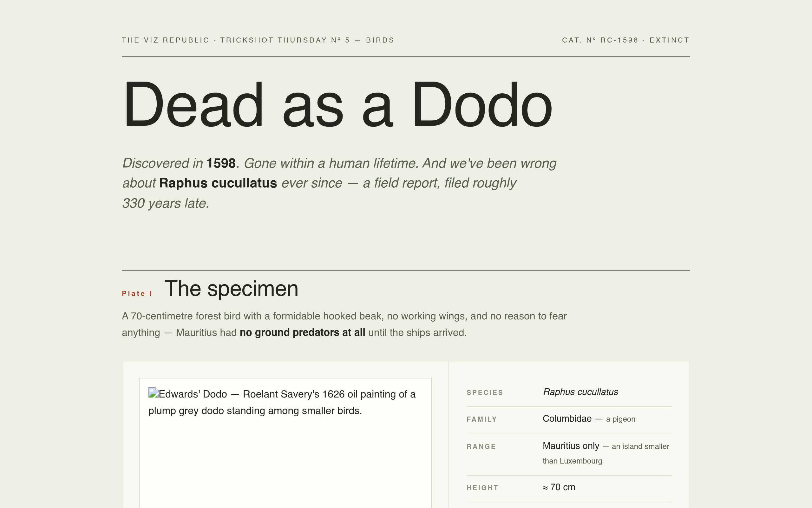Click the Edwards' Dodo image alt text
The width and height of the screenshot is (812, 508).
click(282, 402)
